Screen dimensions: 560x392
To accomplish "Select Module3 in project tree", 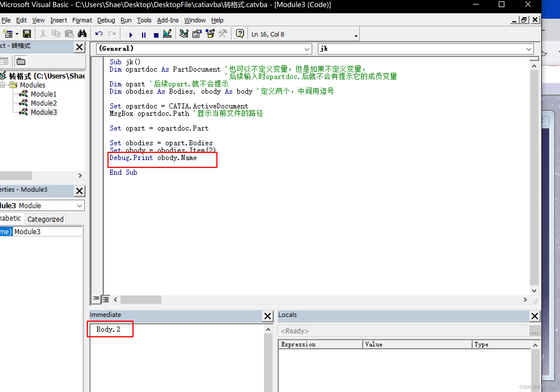I will (44, 112).
